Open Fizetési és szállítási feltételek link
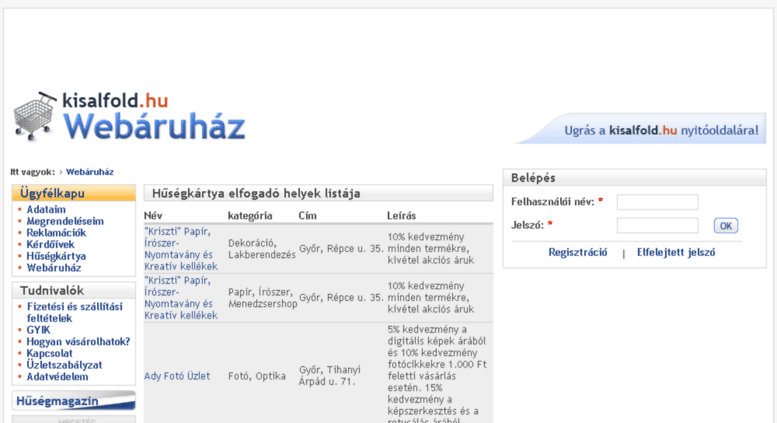777x423 pixels. point(74,313)
